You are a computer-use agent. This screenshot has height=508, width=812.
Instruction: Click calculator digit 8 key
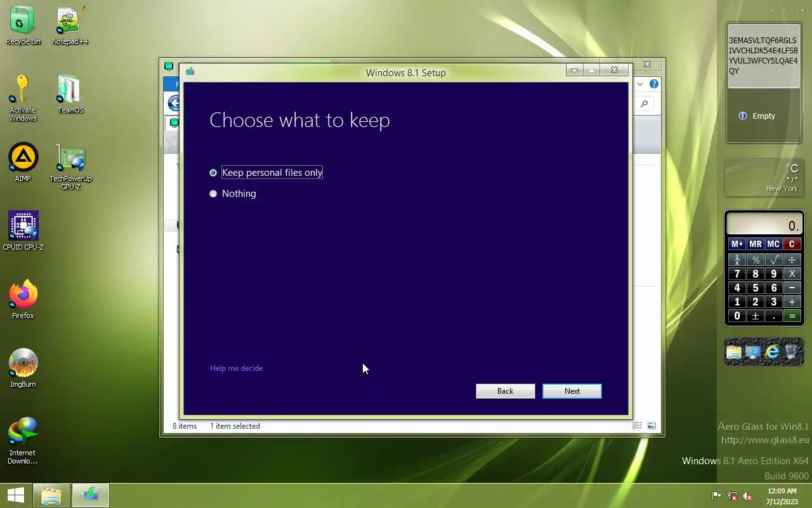(x=756, y=274)
